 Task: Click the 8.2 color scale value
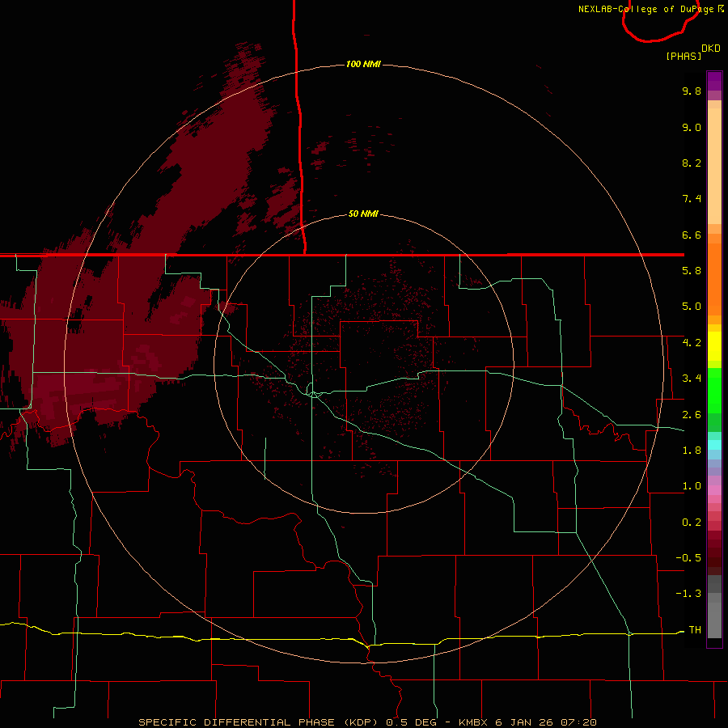pyautogui.click(x=692, y=163)
